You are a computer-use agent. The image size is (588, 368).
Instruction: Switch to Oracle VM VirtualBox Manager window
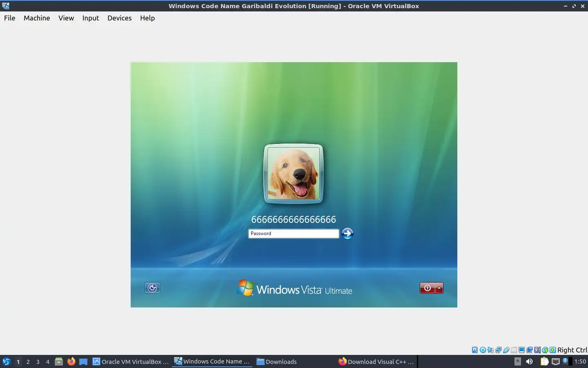(x=131, y=361)
